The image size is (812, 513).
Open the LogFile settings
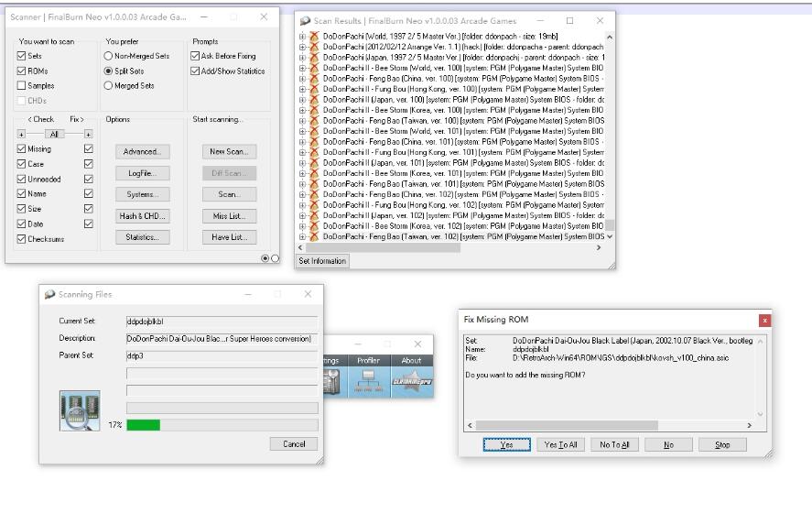click(143, 173)
